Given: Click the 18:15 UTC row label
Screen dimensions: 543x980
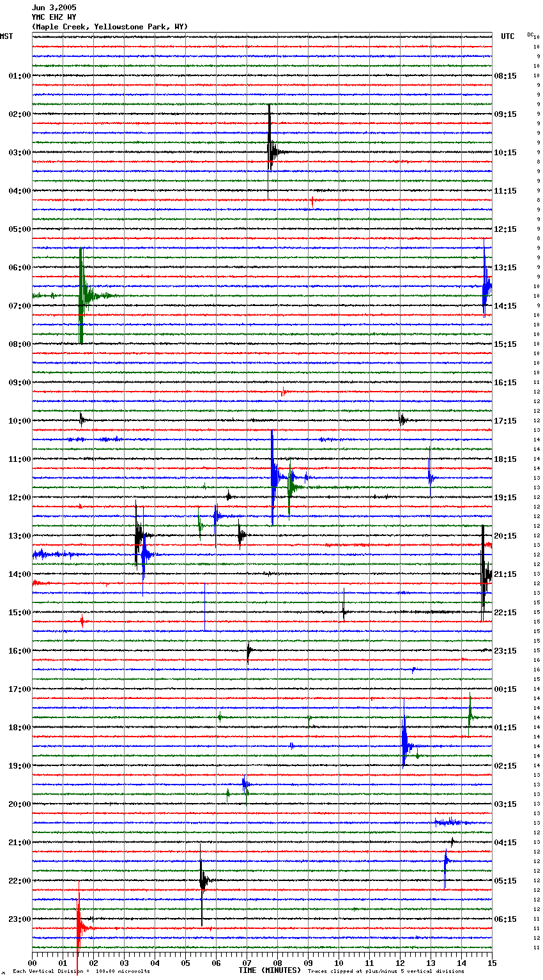Looking at the screenshot, I should (x=505, y=459).
